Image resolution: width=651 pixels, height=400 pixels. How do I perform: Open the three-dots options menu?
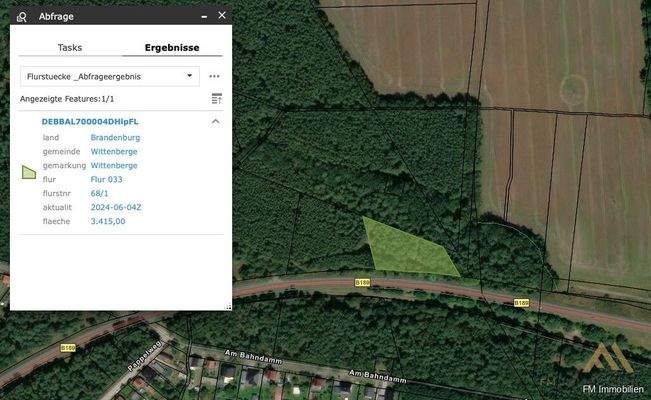pyautogui.click(x=214, y=76)
